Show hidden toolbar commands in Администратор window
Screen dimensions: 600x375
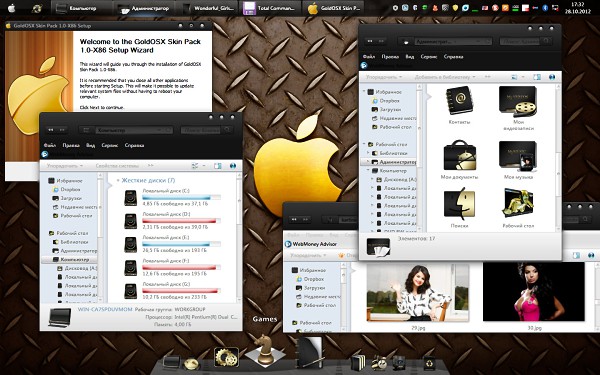click(488, 77)
